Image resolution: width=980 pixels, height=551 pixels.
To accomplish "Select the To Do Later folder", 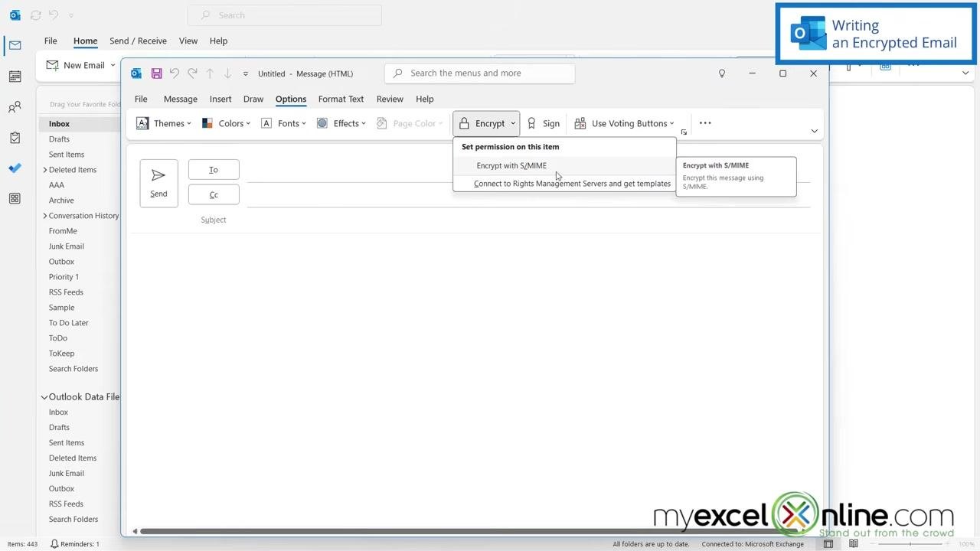I will (x=69, y=323).
